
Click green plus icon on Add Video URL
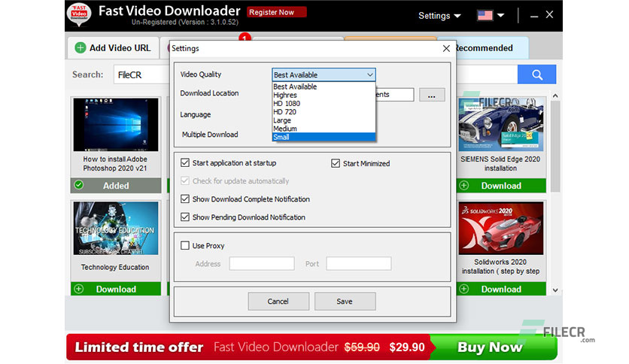click(x=81, y=47)
